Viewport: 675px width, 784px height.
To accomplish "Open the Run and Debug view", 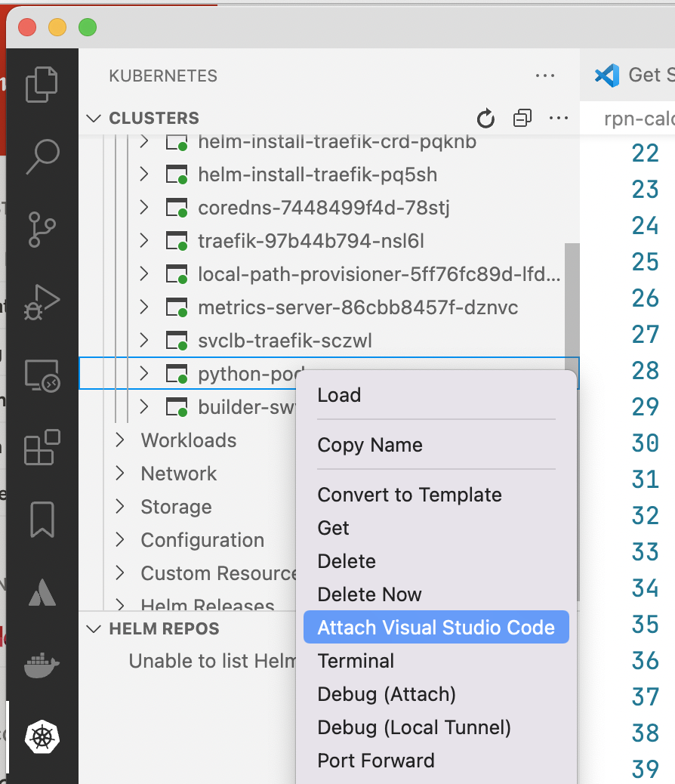I will (x=42, y=302).
